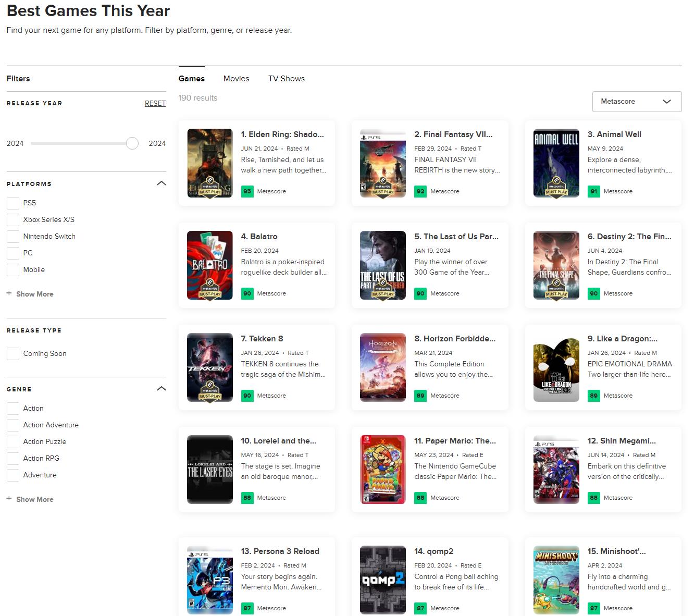
Task: Open the Animal Well cover thumbnail
Action: click(x=556, y=156)
